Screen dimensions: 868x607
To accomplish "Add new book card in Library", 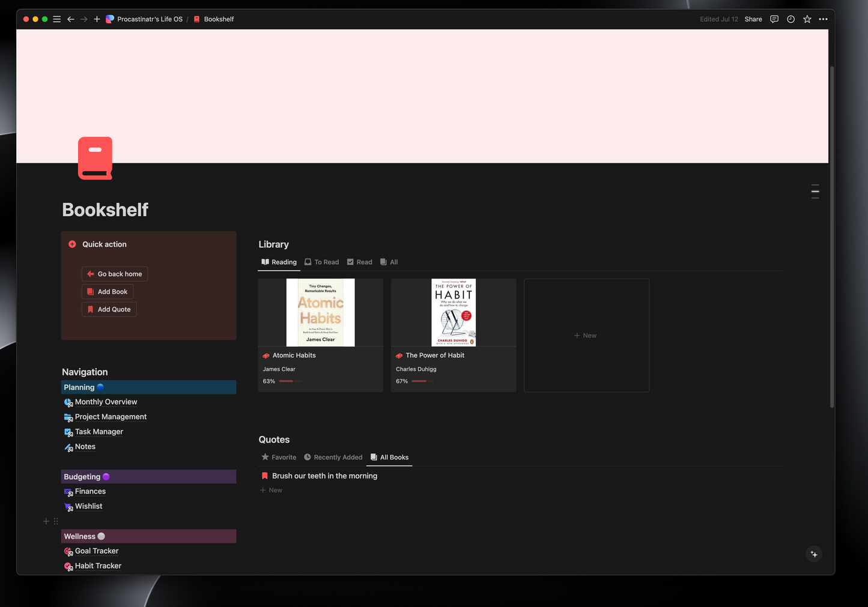I will coord(586,335).
